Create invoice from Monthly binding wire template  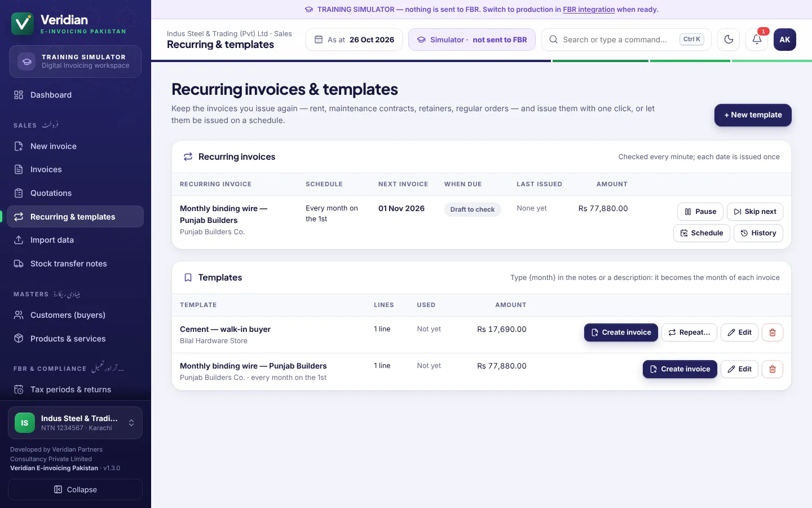pyautogui.click(x=680, y=369)
